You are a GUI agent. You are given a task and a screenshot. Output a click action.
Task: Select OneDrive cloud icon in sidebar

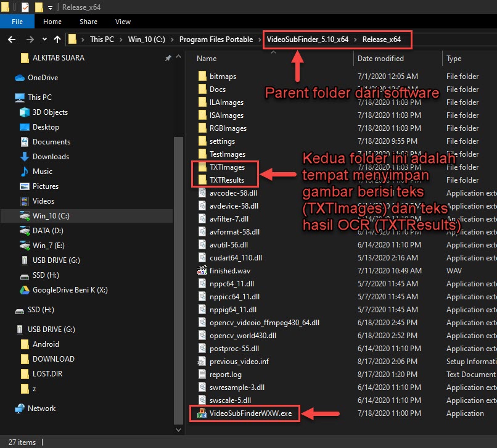[20, 78]
